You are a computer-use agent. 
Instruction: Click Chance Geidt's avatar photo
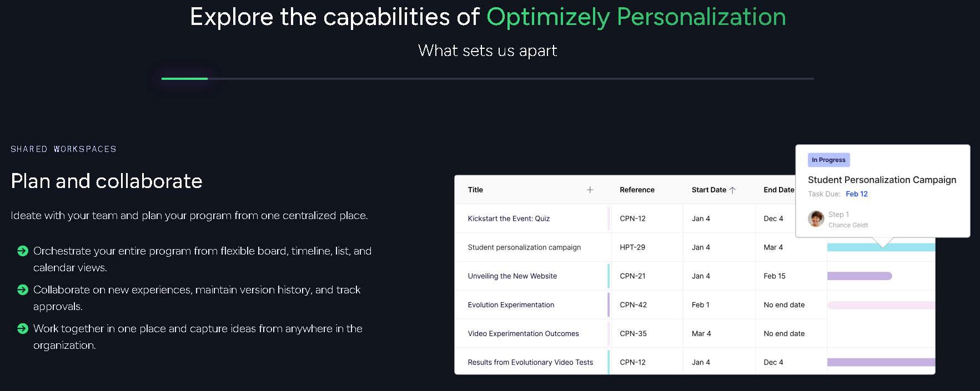[816, 219]
